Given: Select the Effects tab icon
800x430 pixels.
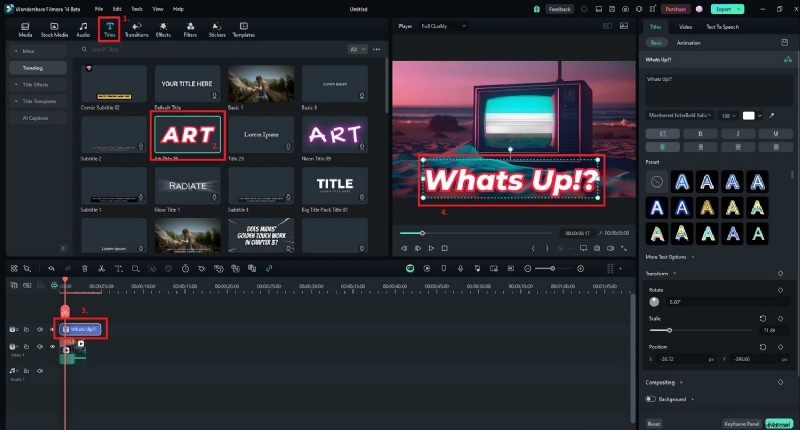Looking at the screenshot, I should (163, 28).
